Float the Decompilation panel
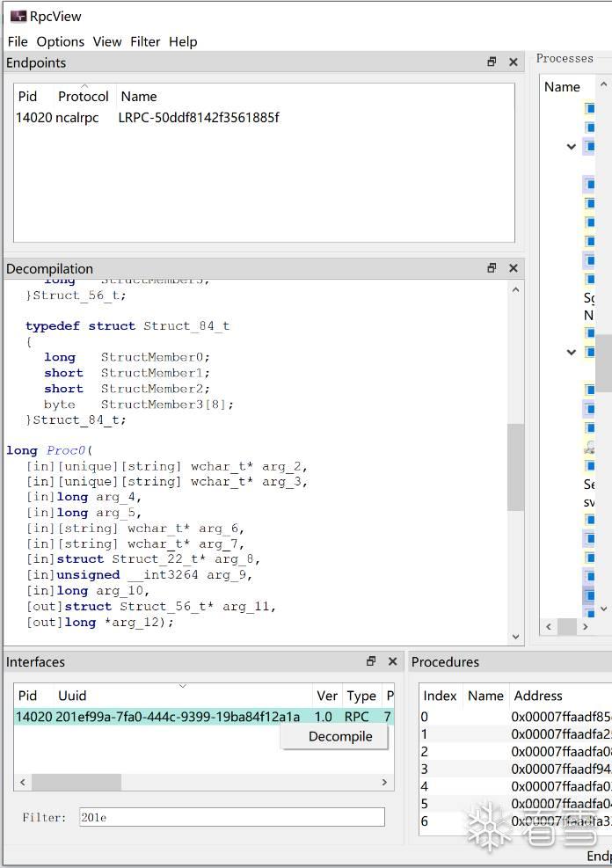The height and width of the screenshot is (868, 612). click(x=492, y=268)
